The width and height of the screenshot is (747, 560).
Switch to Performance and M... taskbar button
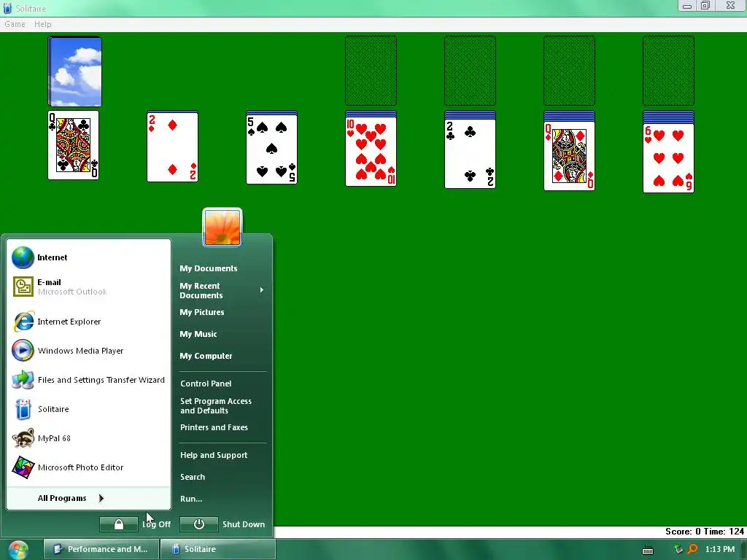pos(101,550)
